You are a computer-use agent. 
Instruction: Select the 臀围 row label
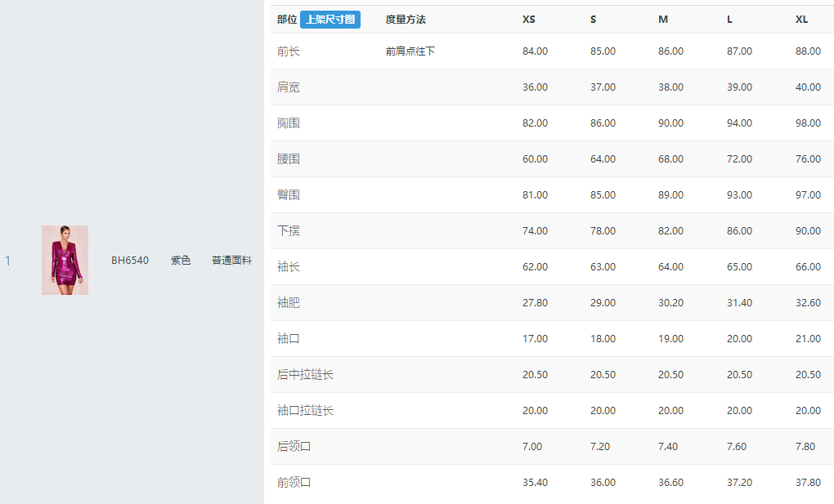(x=289, y=195)
